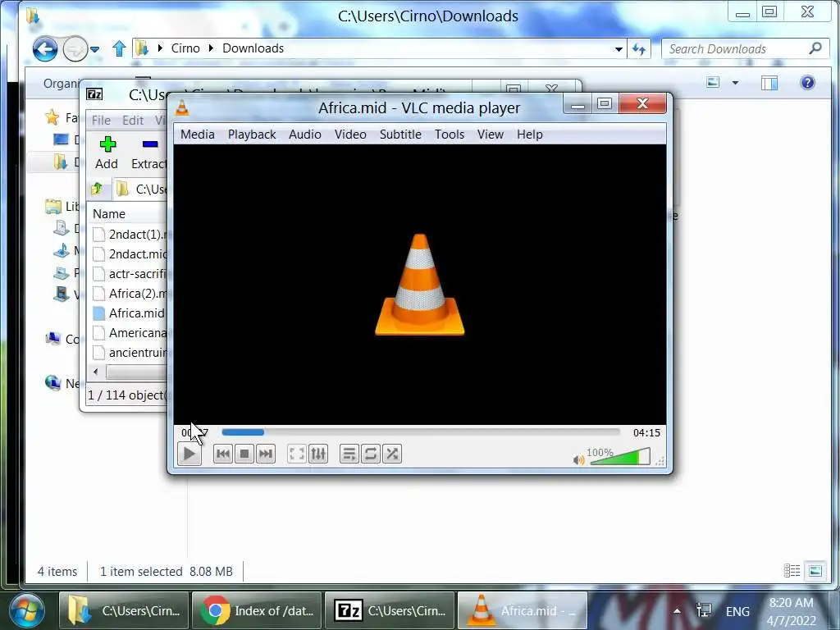Click Downloads in the address breadcrumb
840x630 pixels.
pos(253,48)
